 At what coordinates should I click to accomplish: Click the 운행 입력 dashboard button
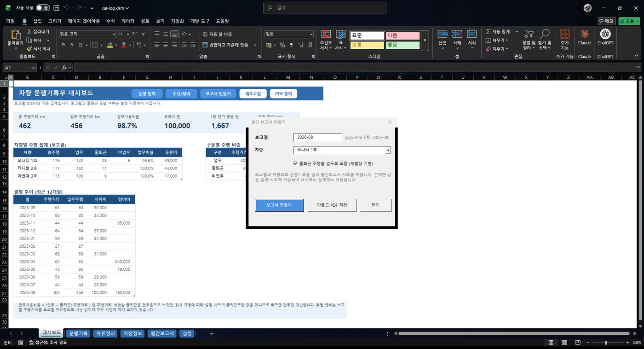click(147, 94)
